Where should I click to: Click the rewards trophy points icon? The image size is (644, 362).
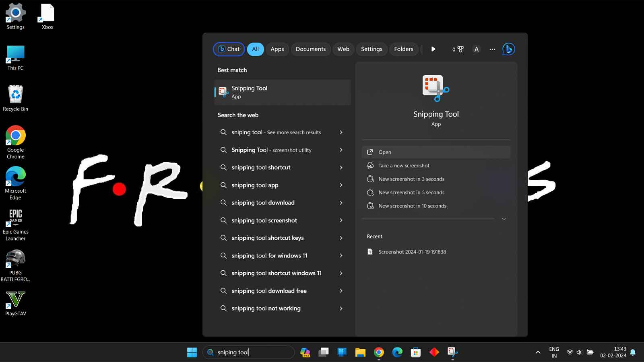pos(458,49)
